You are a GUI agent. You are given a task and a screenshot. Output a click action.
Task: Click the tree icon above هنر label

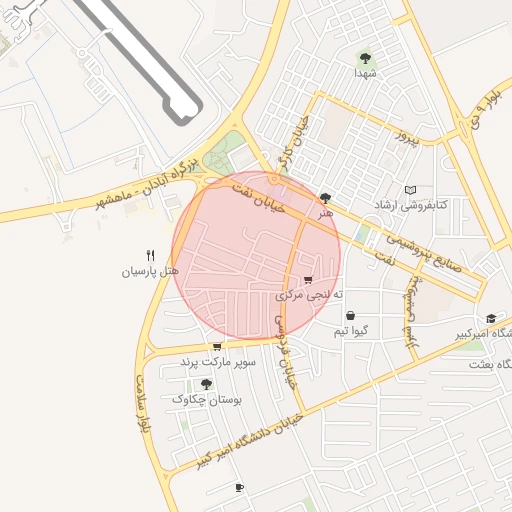(325, 198)
